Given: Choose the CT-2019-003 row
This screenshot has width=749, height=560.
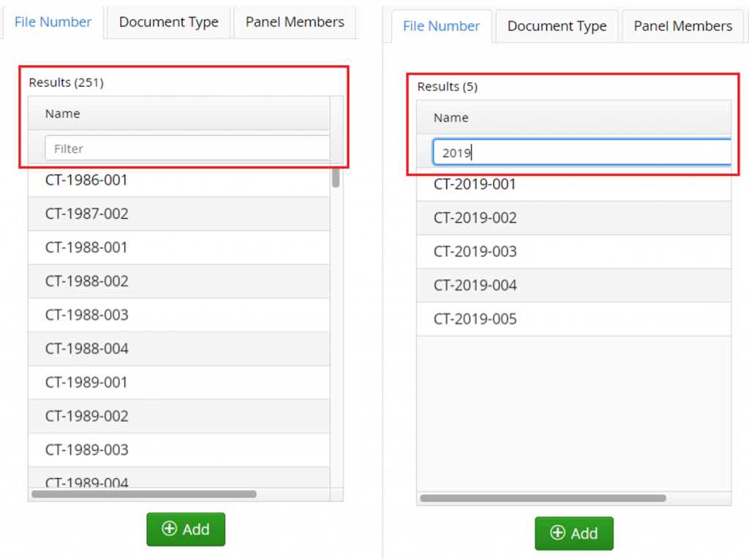Looking at the screenshot, I should (x=475, y=251).
